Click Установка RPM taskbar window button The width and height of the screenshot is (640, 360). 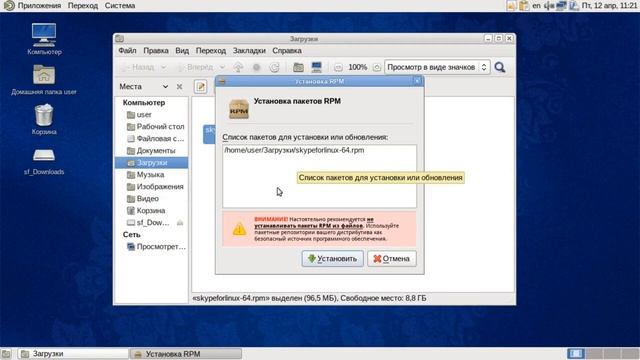pos(186,354)
